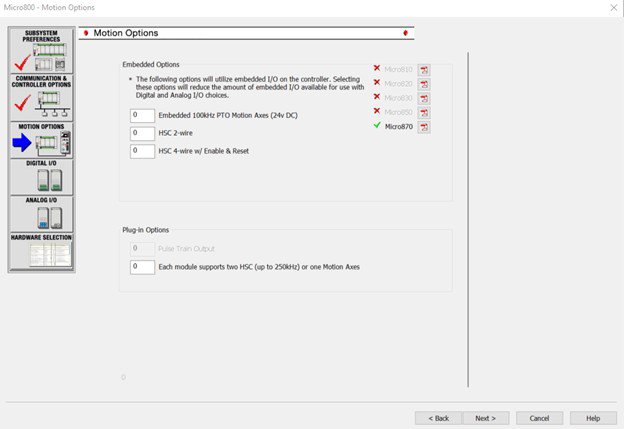Click the red X next to Micro820
Viewport: 624px width, 429px height.
[377, 82]
